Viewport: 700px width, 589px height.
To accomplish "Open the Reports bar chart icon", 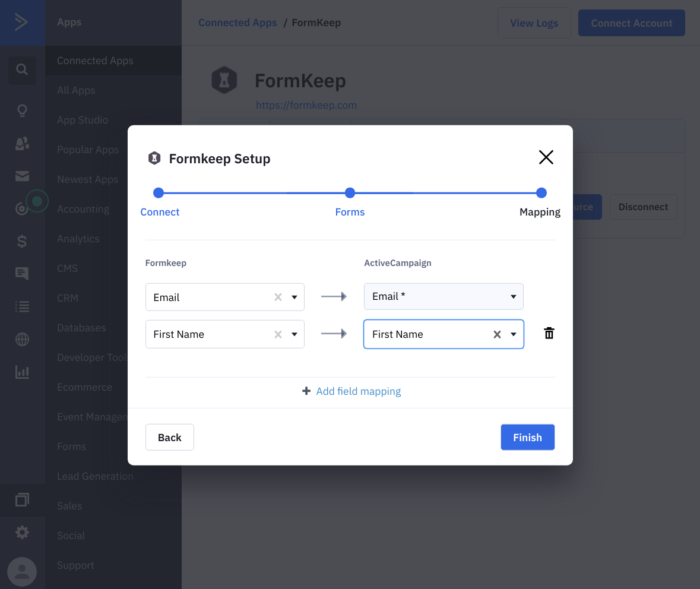I will 22,372.
